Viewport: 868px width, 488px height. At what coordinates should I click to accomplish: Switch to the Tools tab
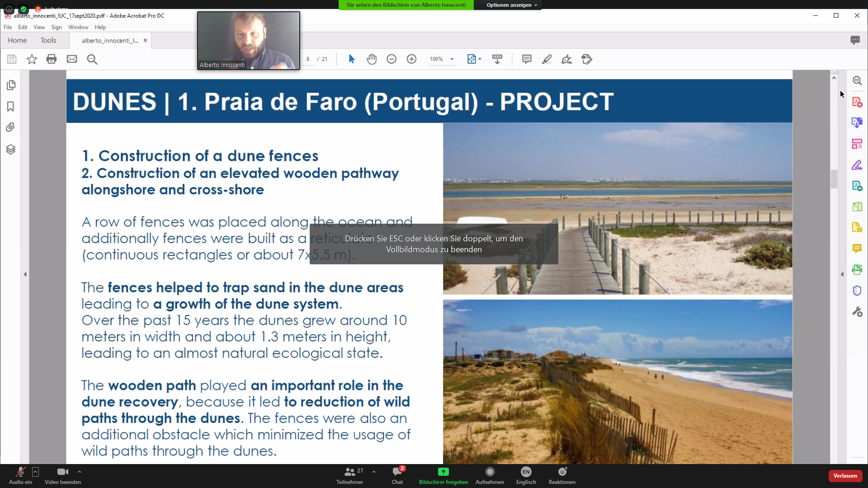point(48,40)
